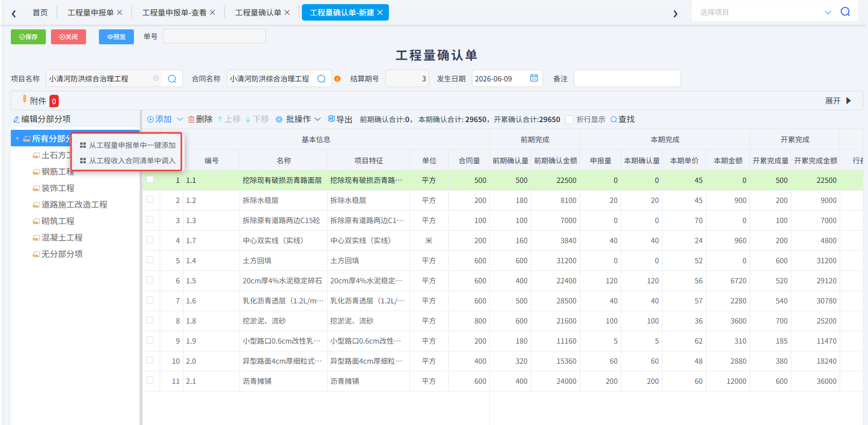Click the green 保存 button
868x425 pixels.
coord(28,37)
